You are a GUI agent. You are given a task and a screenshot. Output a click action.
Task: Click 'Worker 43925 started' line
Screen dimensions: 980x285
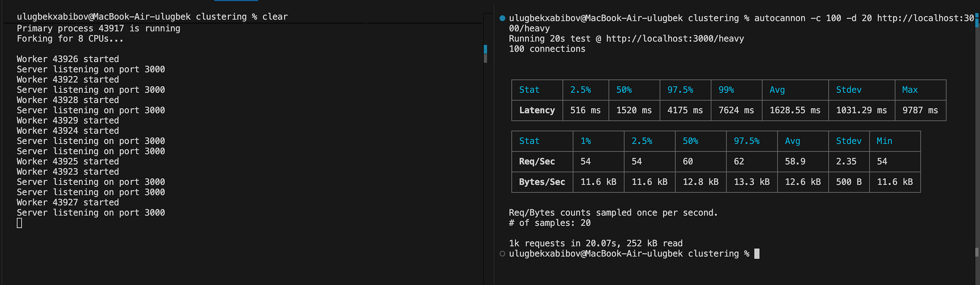[x=68, y=162]
